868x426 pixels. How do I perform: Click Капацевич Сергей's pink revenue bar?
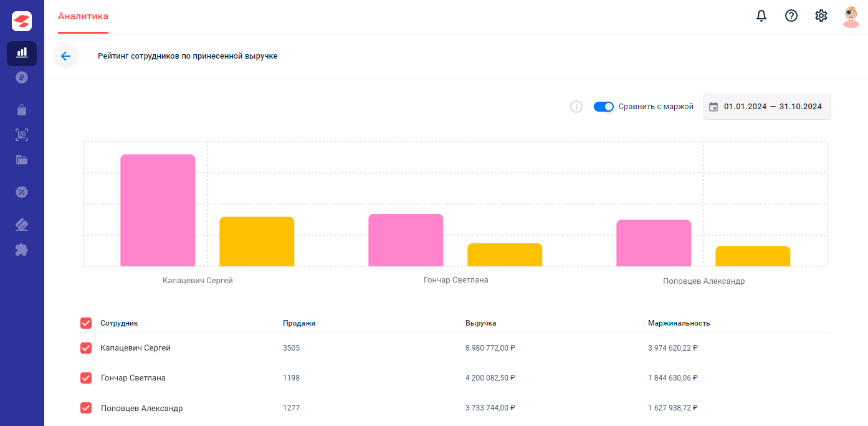tap(158, 210)
